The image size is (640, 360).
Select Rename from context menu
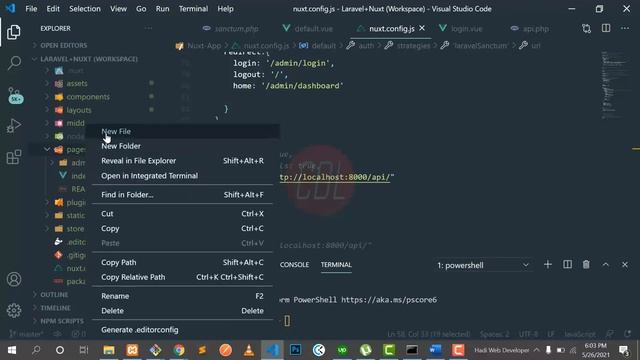point(182,296)
